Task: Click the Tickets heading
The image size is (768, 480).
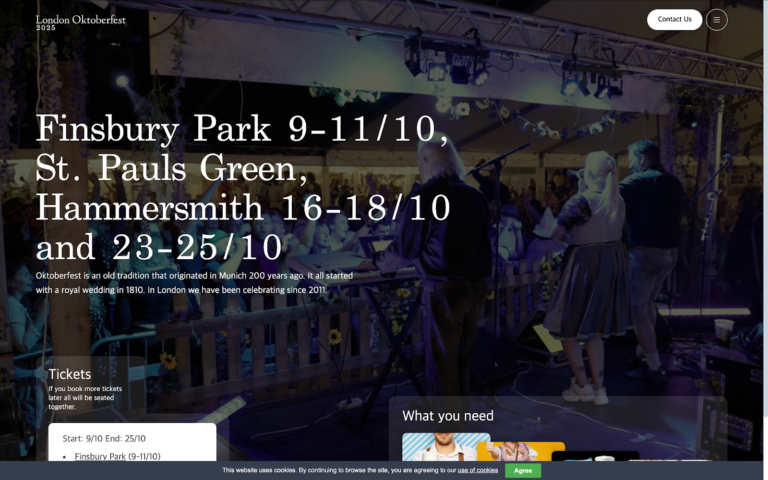Action: tap(70, 374)
